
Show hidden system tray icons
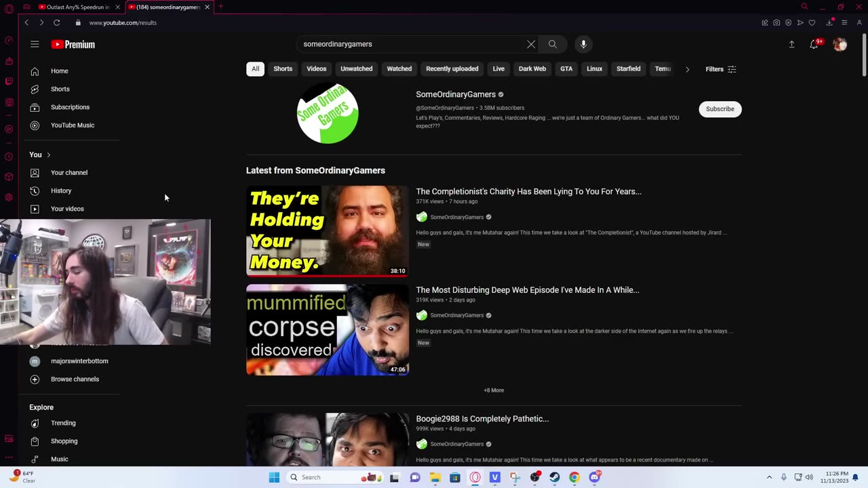(769, 477)
